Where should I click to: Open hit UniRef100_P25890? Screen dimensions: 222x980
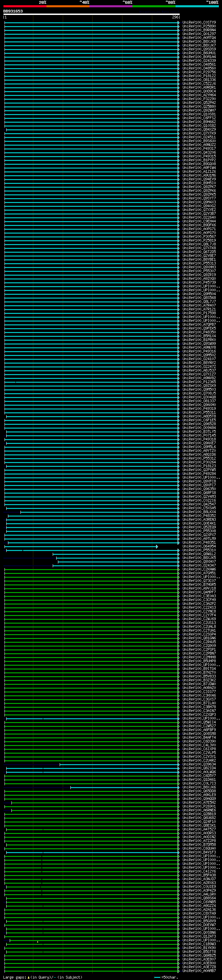[199, 26]
